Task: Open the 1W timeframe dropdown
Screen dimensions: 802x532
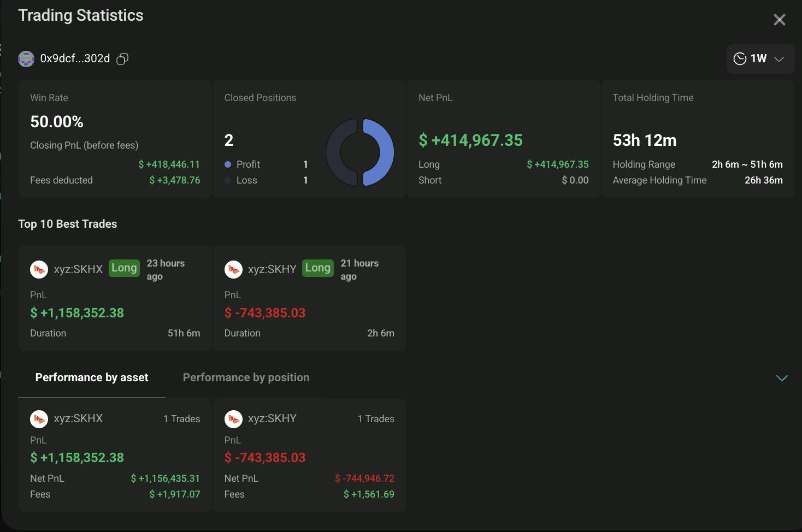Action: pos(760,59)
